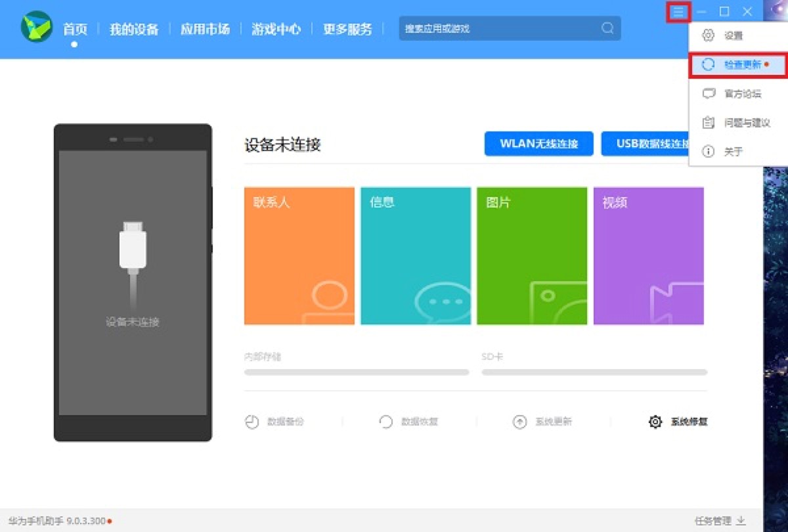The height and width of the screenshot is (532, 788).
Task: Click the 数据恢复 data restore icon
Action: click(x=386, y=422)
